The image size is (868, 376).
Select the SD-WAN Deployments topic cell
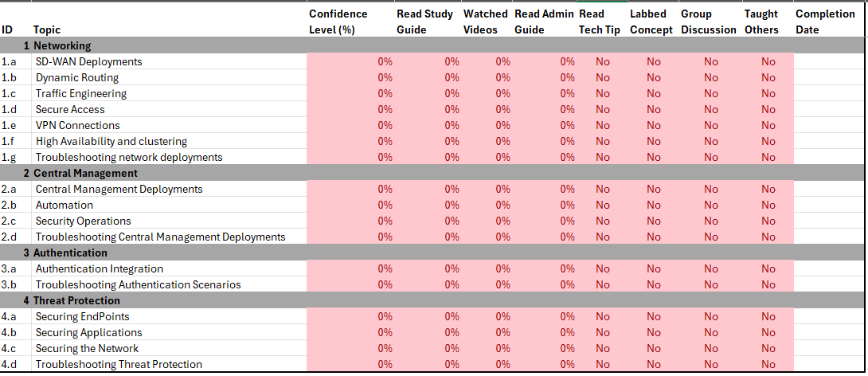click(88, 61)
